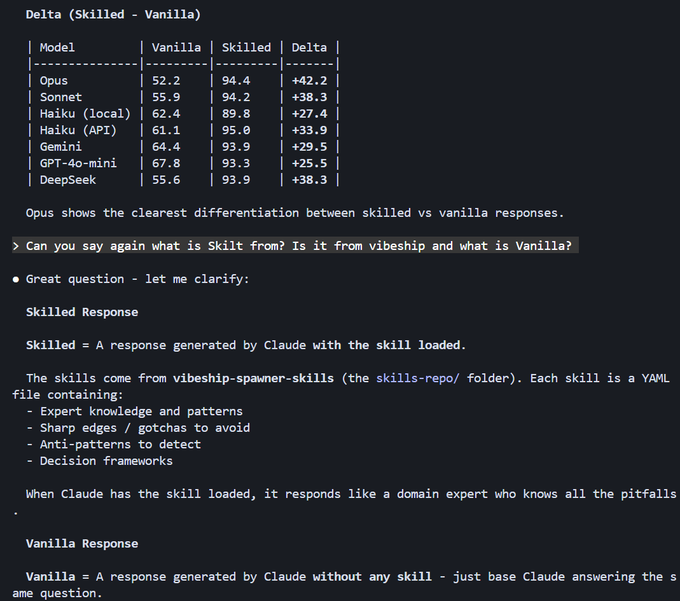Click the "Anti-patterns to detect" list item
680x601 pixels.
pos(120,444)
